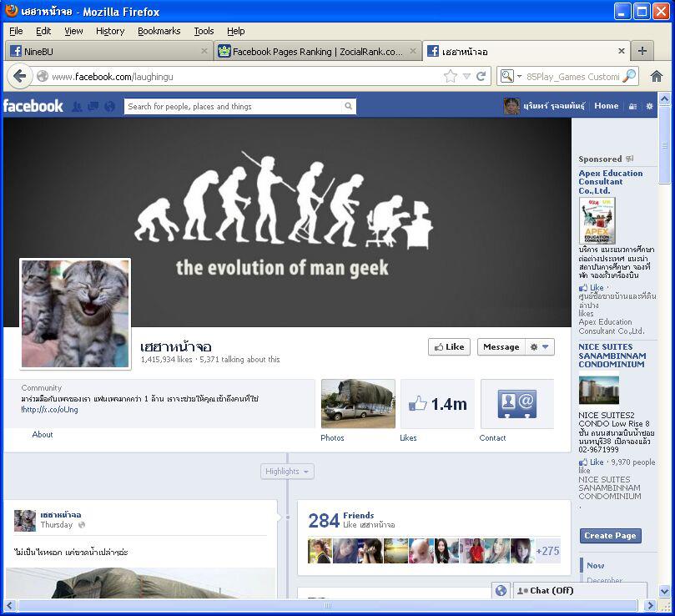This screenshot has width=675, height=616.
Task: Open the Bookmarks menu
Action: pos(159,31)
